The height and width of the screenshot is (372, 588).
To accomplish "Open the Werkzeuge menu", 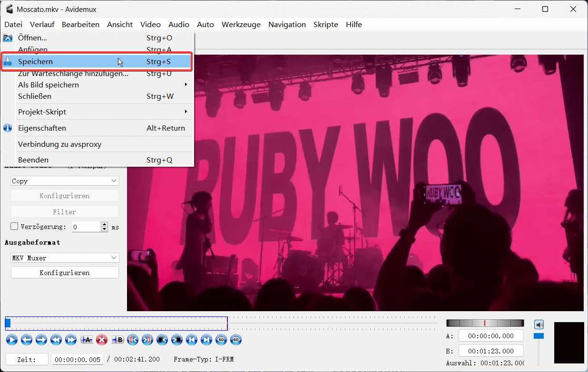I will pyautogui.click(x=241, y=24).
